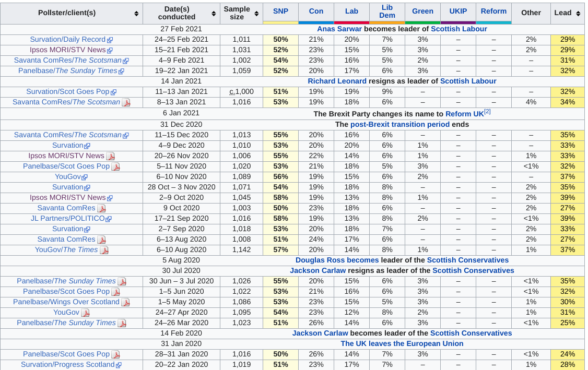Click external-link icon beside Survation/Daily Record

110,40
